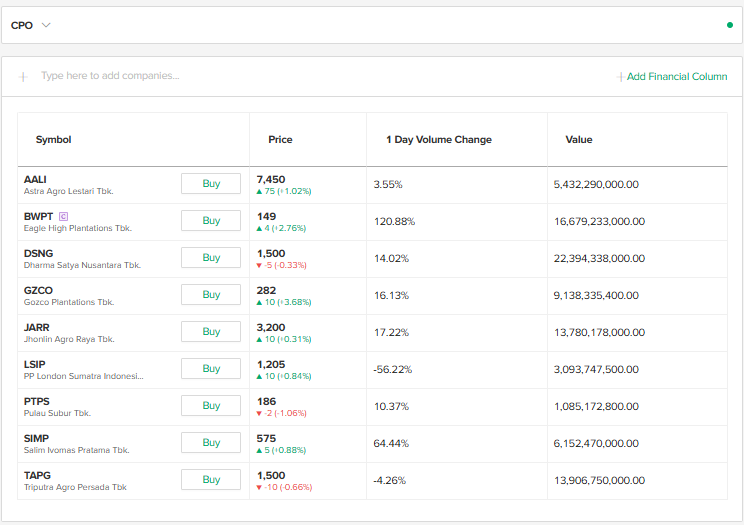744x525 pixels.
Task: Hit the Buy button for DSNG
Action: coord(211,258)
